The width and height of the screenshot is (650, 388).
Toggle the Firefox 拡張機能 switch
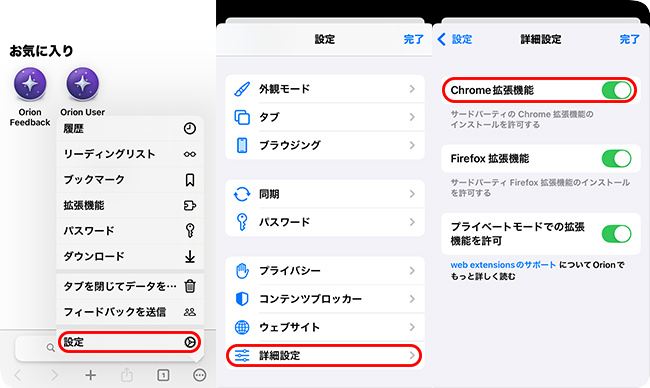616,158
